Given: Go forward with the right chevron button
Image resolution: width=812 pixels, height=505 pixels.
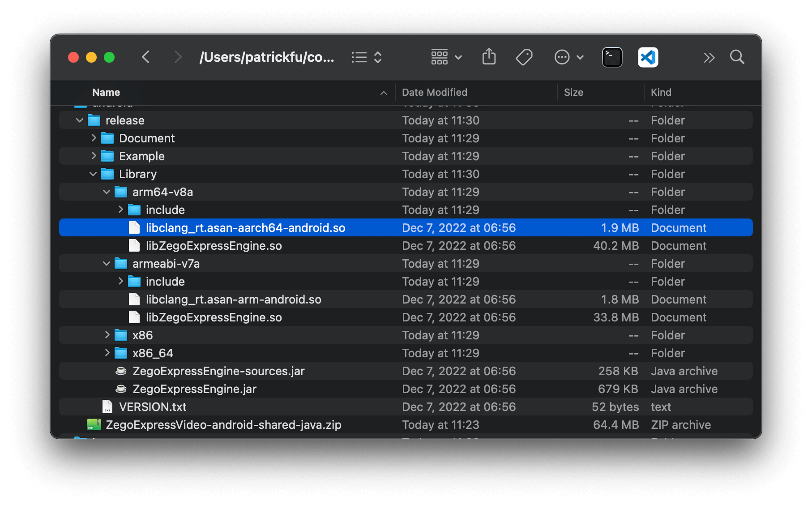Looking at the screenshot, I should pyautogui.click(x=178, y=57).
